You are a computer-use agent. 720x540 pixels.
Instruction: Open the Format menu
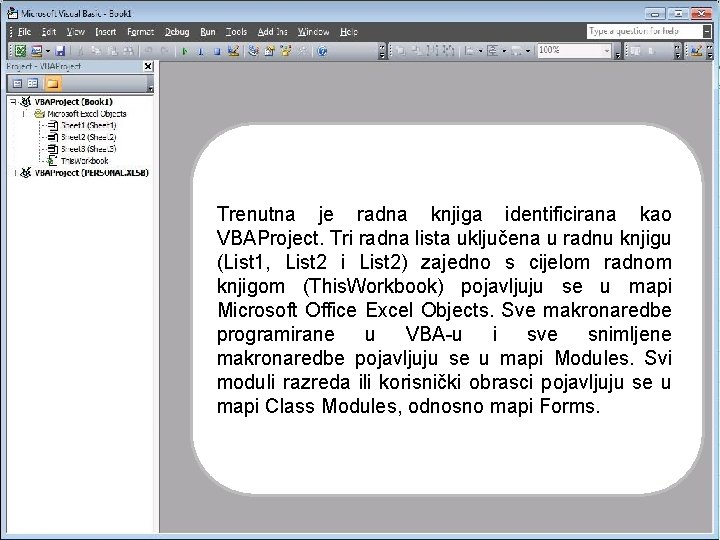click(141, 32)
